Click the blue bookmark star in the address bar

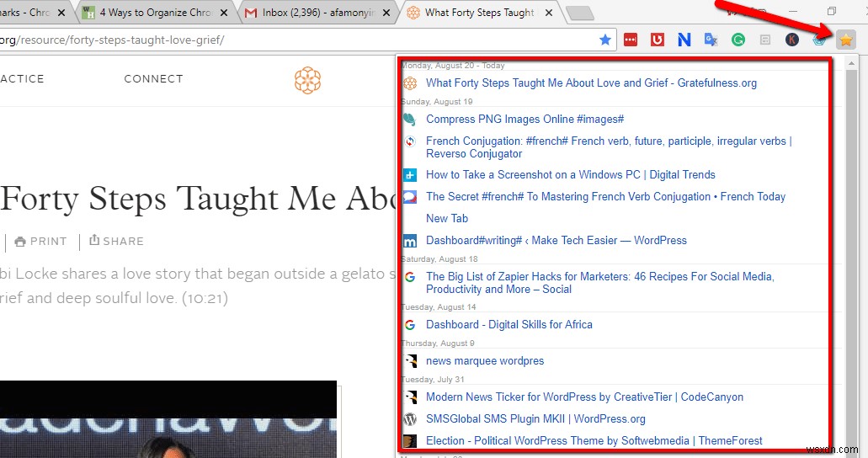(605, 40)
